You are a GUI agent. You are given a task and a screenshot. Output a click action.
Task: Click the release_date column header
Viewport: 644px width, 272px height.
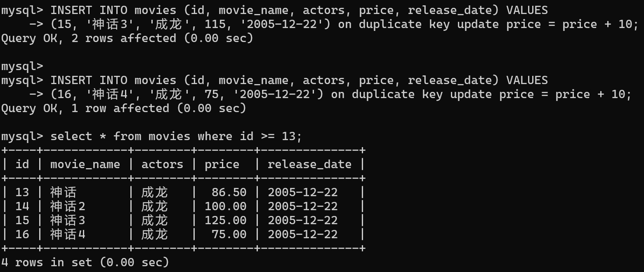tap(309, 164)
